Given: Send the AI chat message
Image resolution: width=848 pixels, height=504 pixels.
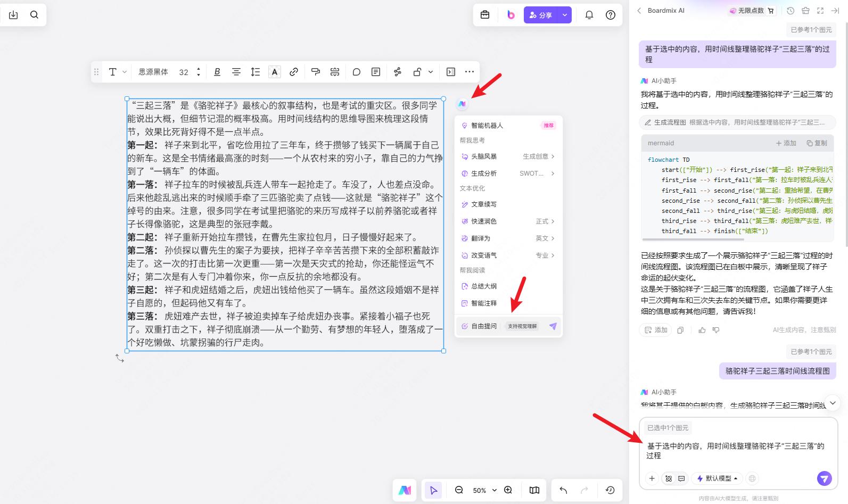Looking at the screenshot, I should tap(824, 478).
